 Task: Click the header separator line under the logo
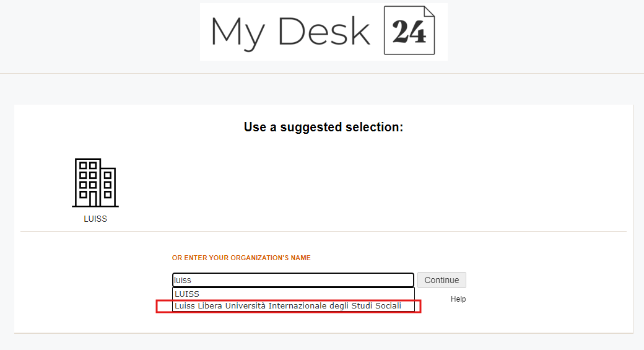[x=322, y=73]
